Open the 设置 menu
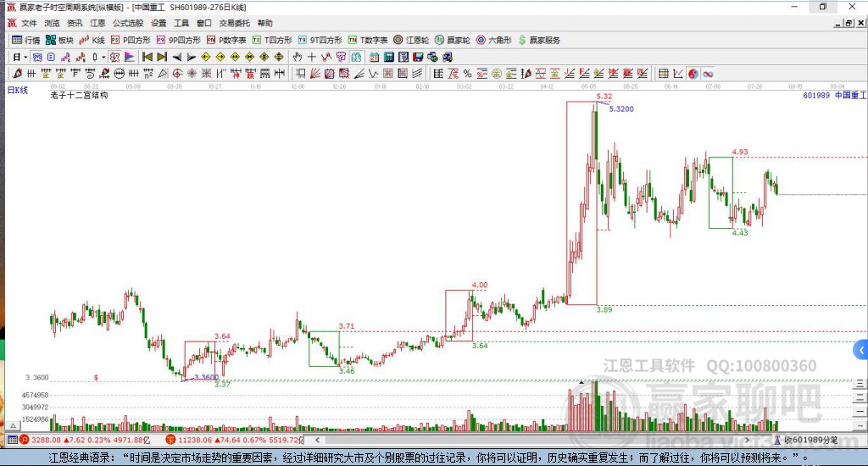The image size is (868, 466). point(159,23)
